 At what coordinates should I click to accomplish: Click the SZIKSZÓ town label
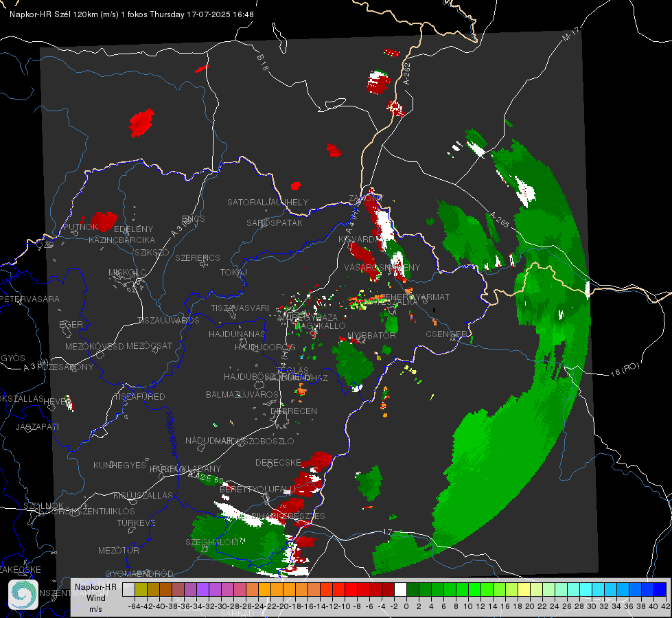point(152,253)
